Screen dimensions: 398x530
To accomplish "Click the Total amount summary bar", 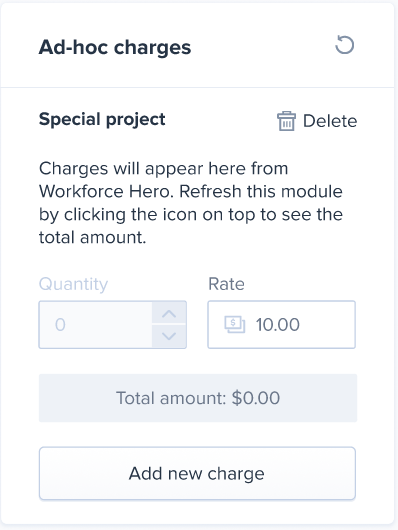I will click(198, 398).
